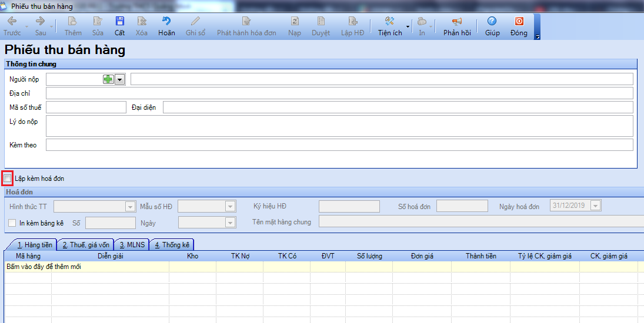Add new payer with green plus icon

click(108, 79)
